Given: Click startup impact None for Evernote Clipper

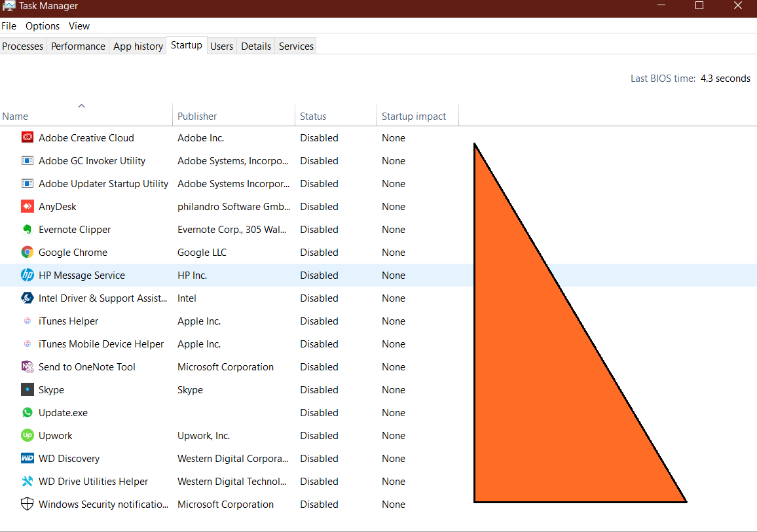Looking at the screenshot, I should (394, 230).
